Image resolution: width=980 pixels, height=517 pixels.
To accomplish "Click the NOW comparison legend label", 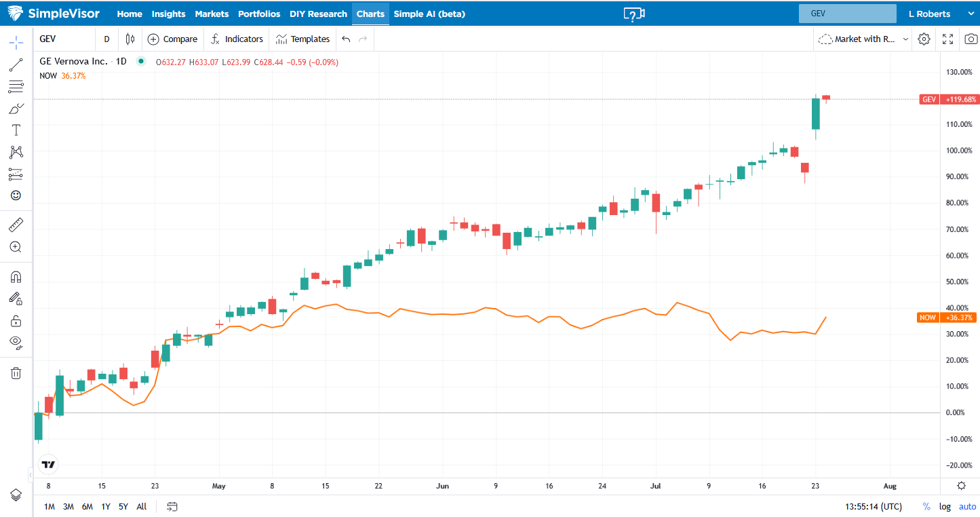I will point(48,75).
